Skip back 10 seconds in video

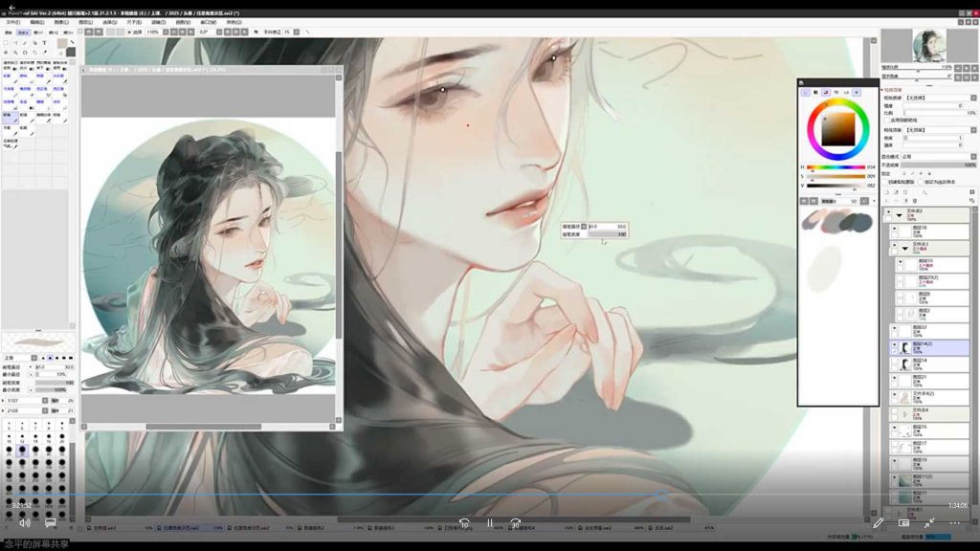464,523
